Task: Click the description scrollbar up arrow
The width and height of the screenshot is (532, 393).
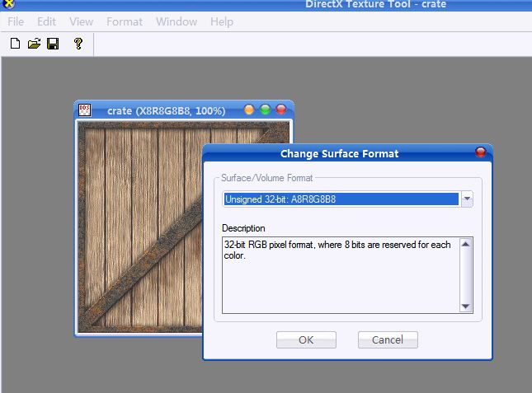Action: click(466, 244)
